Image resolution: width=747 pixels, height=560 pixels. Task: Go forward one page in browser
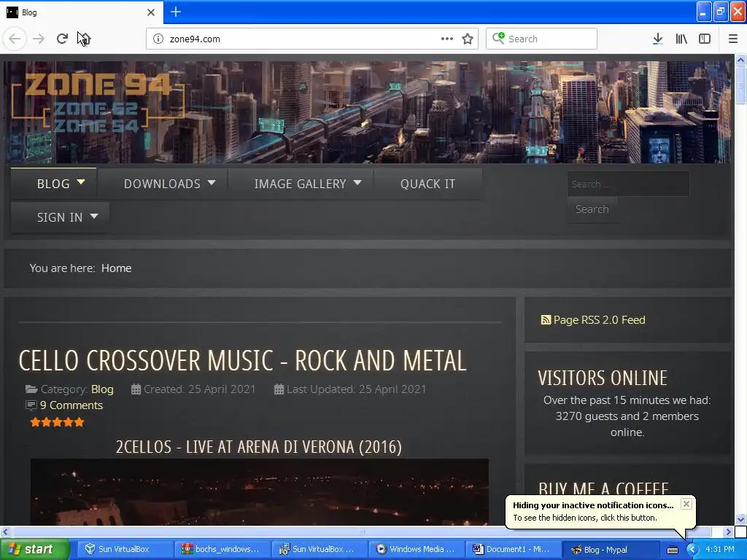click(x=39, y=39)
